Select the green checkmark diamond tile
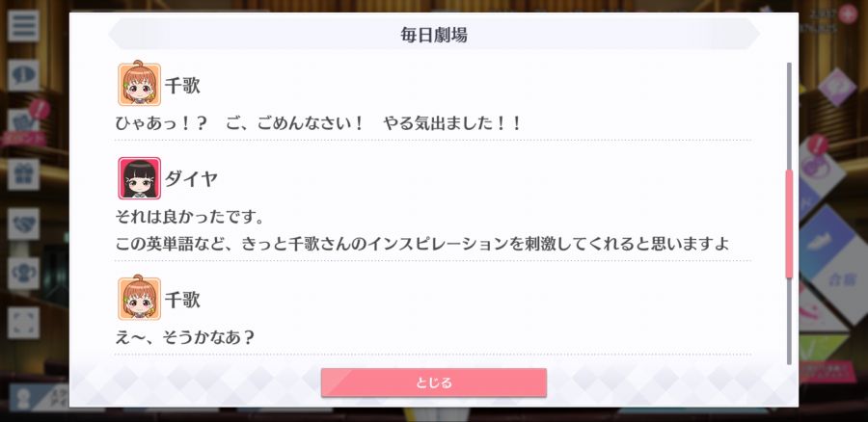This screenshot has width=868, height=422. 825,344
